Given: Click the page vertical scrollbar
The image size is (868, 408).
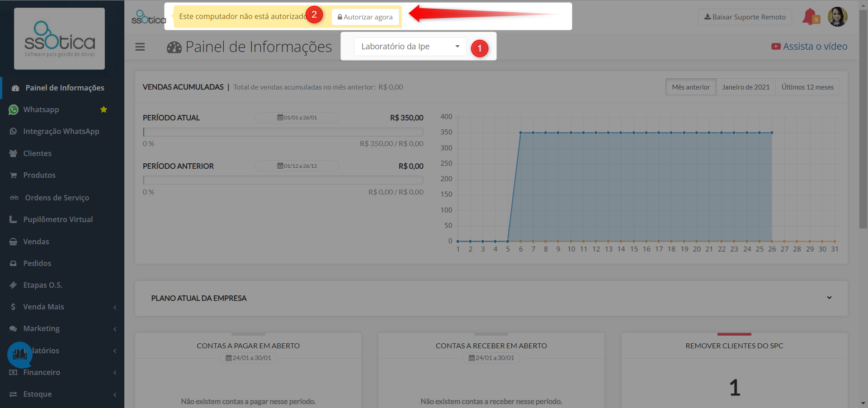Looking at the screenshot, I should tap(863, 119).
